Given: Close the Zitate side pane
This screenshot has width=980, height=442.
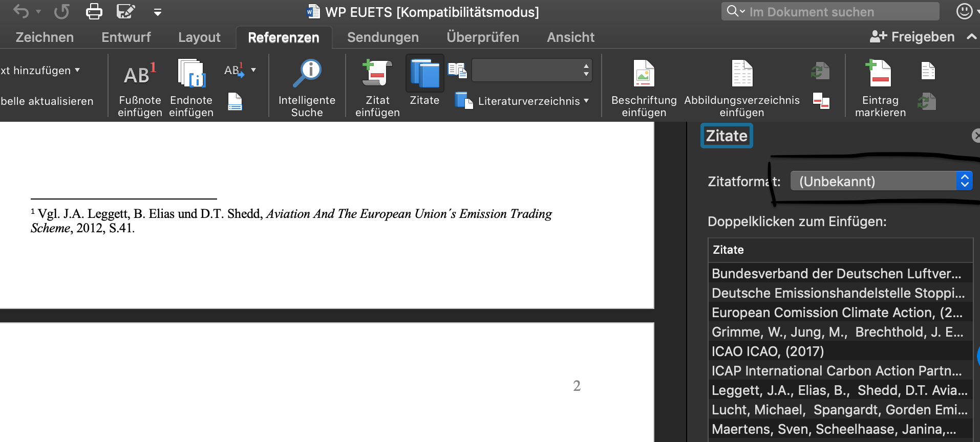Looking at the screenshot, I should (975, 136).
